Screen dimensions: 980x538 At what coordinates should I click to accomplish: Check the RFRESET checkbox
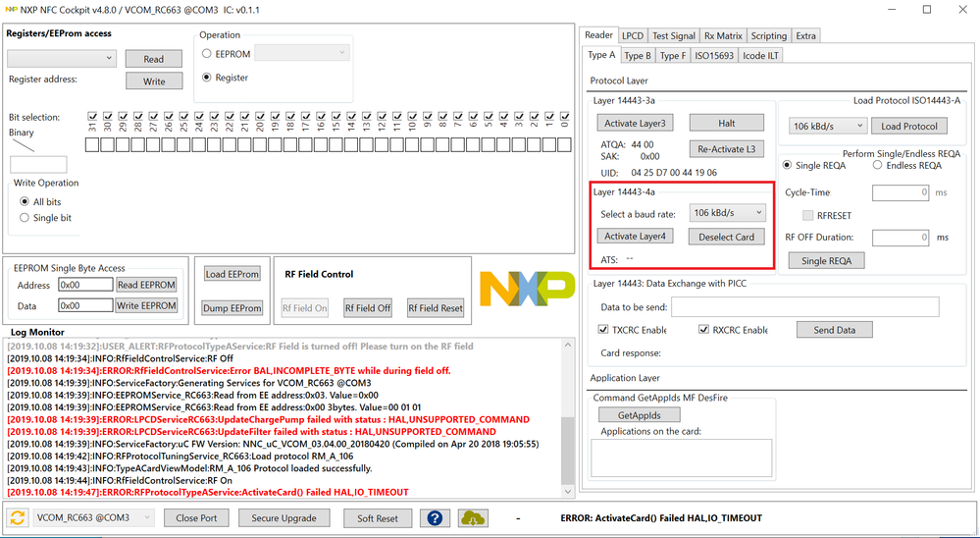coord(807,215)
